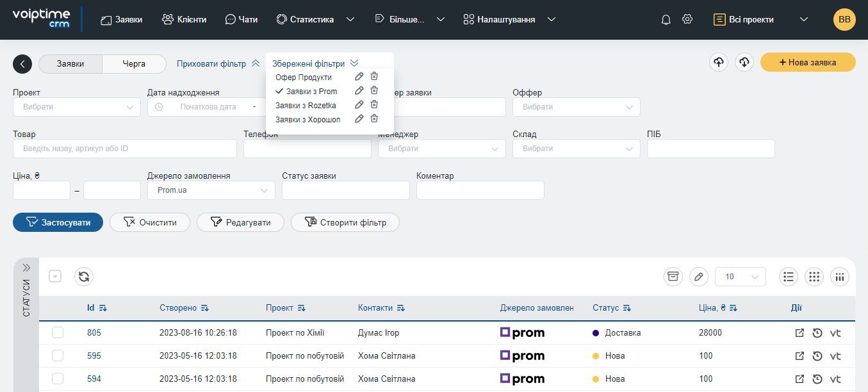The height and width of the screenshot is (392, 868).
Task: Edit the Заявки з Rozetka saved filter
Action: point(359,105)
